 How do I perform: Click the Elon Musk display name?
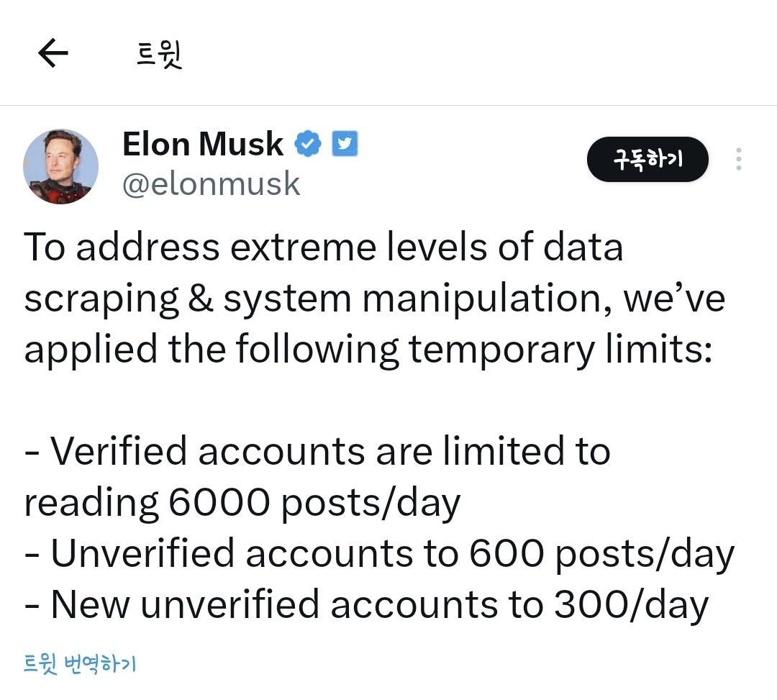pos(203,144)
